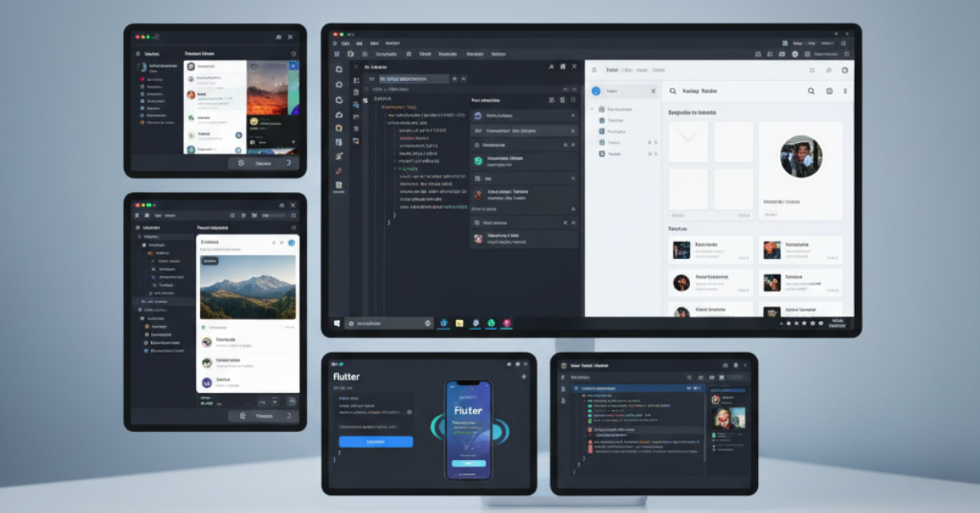
Task: Open the first menu in the IDE menu bar
Action: tap(346, 42)
